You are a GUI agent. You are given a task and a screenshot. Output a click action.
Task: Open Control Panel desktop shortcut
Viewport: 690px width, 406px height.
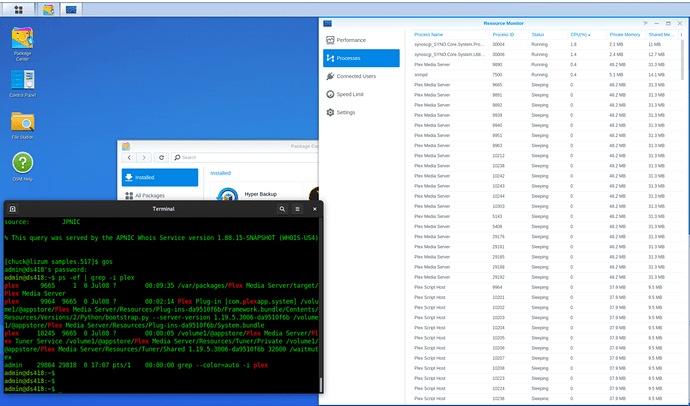22,84
